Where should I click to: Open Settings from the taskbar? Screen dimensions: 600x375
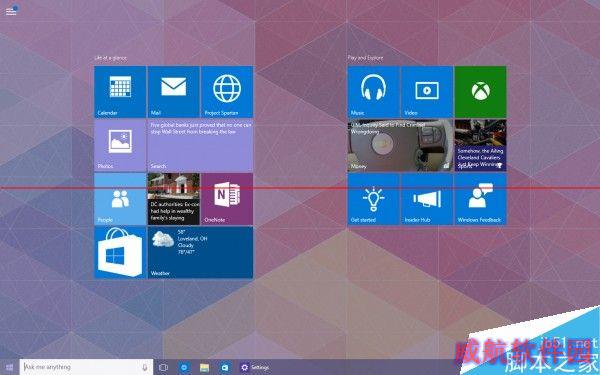[x=255, y=367]
